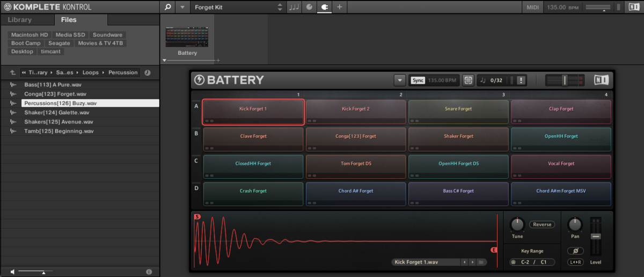
Task: Switch to the Files tab
Action: click(x=69, y=20)
